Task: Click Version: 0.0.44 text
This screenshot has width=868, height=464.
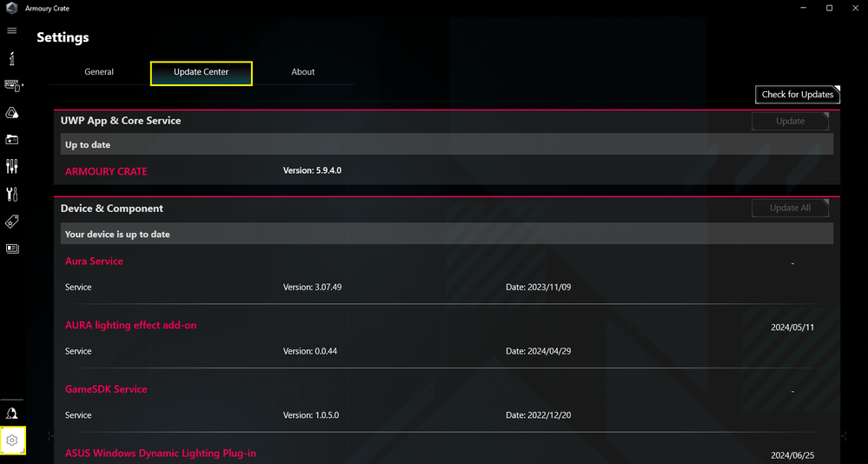Action: 310,351
